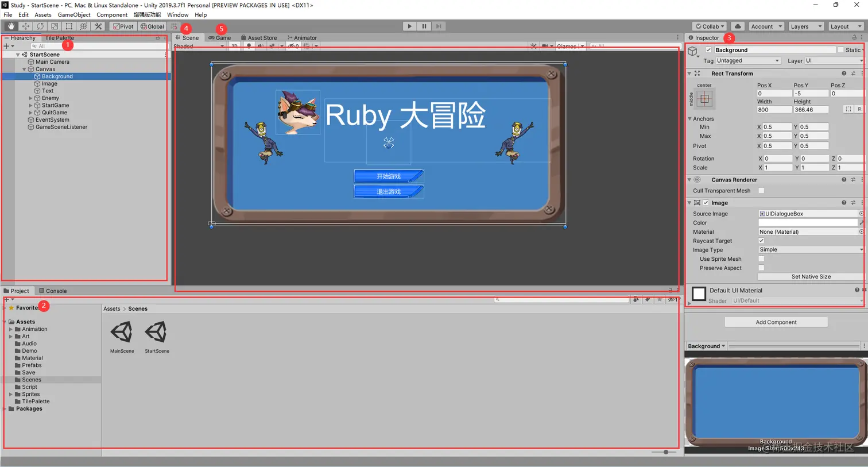The image size is (868, 467).
Task: Disable the Raycast Target checkbox
Action: point(761,241)
